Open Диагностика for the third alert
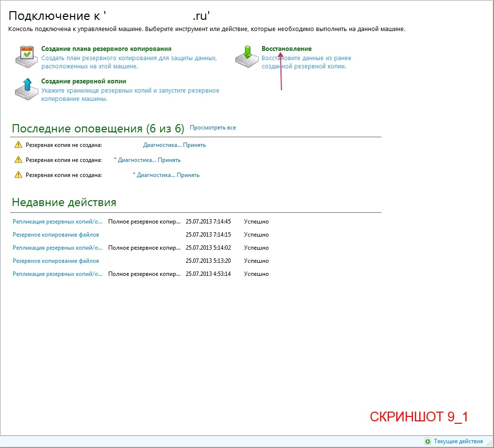Screen dimensions: 494x448 [x=156, y=175]
